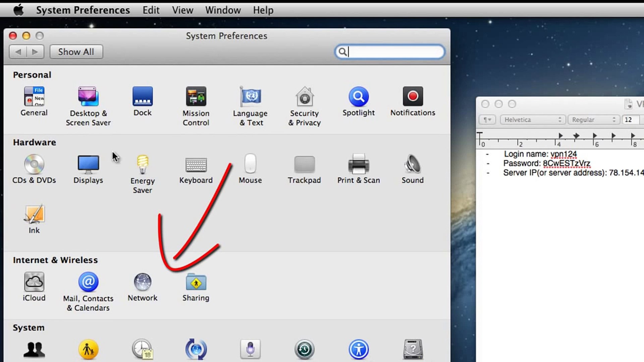
Task: Open the View menu
Action: click(x=182, y=10)
